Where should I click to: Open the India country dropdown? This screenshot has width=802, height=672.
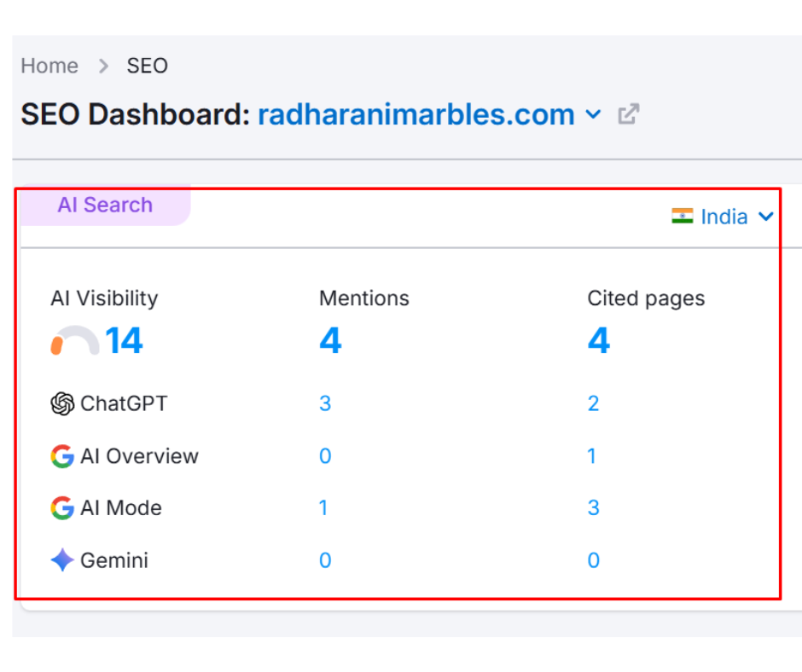tap(724, 216)
